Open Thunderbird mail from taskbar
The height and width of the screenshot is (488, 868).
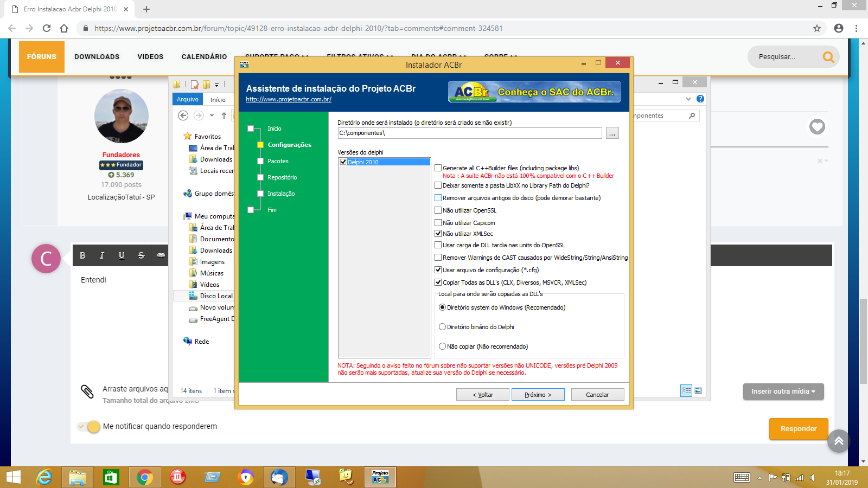pos(279,477)
